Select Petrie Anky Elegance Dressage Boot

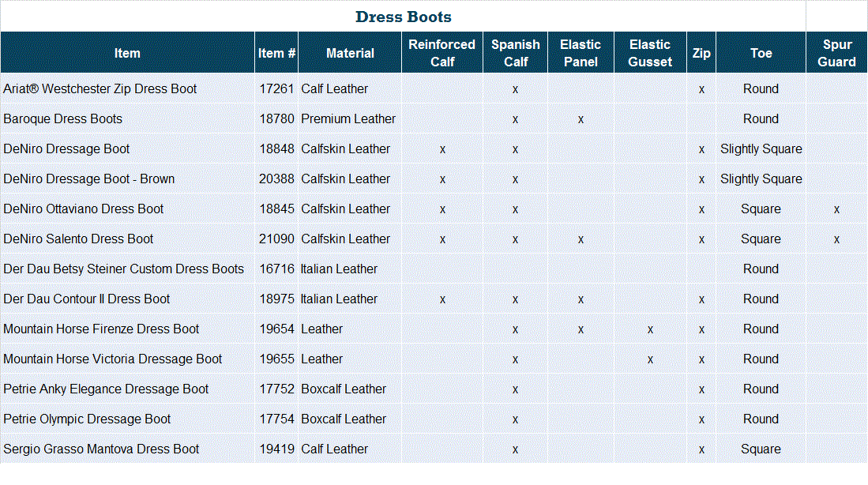(x=106, y=389)
